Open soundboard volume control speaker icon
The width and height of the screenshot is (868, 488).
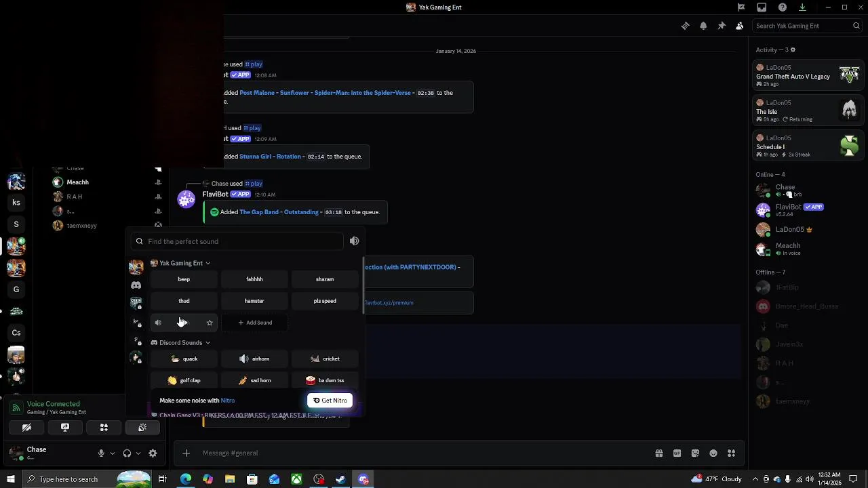[x=354, y=241]
